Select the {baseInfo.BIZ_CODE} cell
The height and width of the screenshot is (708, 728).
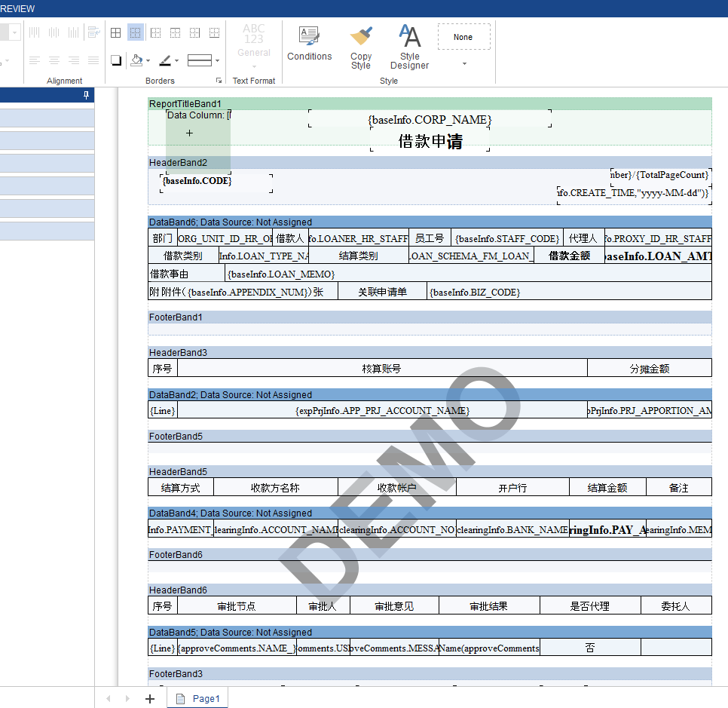[x=569, y=293]
